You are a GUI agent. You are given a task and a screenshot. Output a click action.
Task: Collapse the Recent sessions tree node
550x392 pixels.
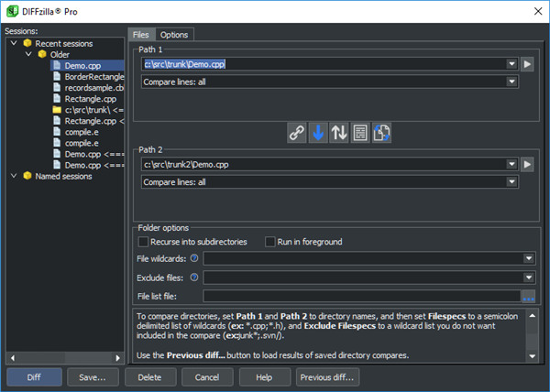tap(15, 43)
